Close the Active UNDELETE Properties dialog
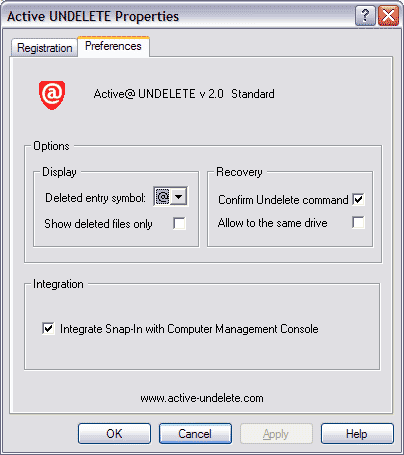The image size is (404, 455). (388, 15)
